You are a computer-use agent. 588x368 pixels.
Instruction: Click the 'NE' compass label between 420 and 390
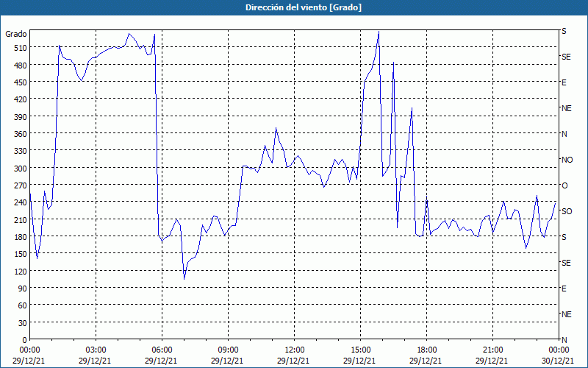tap(567, 108)
